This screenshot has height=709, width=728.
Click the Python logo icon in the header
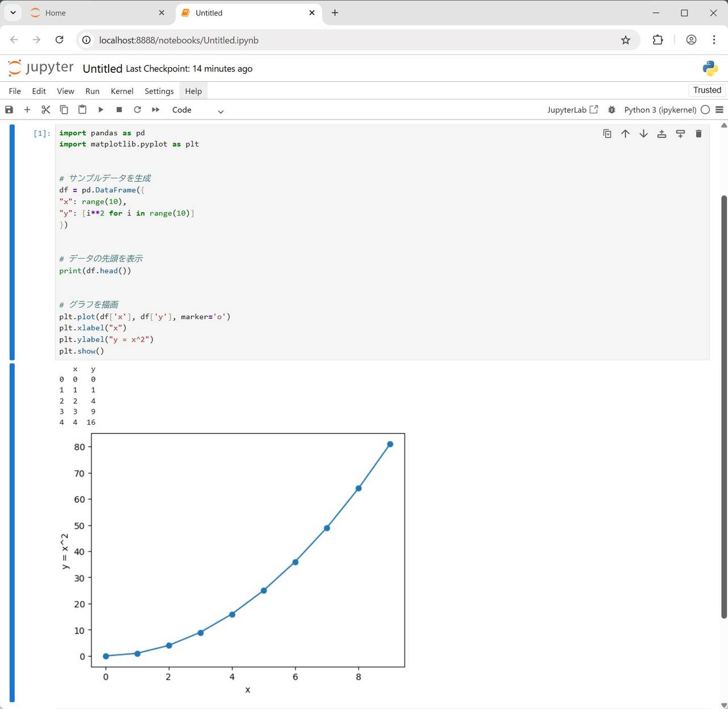pos(710,68)
